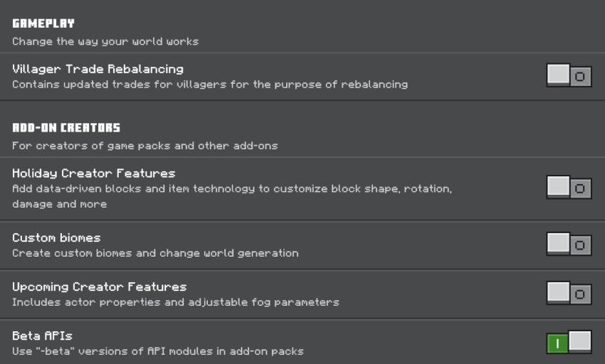Image resolution: width=605 pixels, height=364 pixels.
Task: Click the '-beta' API modules description
Action: click(158, 351)
